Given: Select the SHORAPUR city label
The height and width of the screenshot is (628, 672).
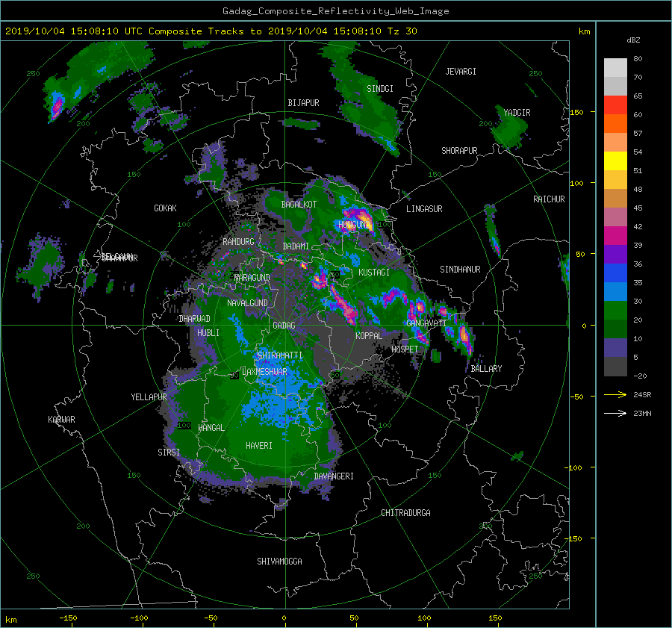Looking at the screenshot, I should click(x=459, y=151).
